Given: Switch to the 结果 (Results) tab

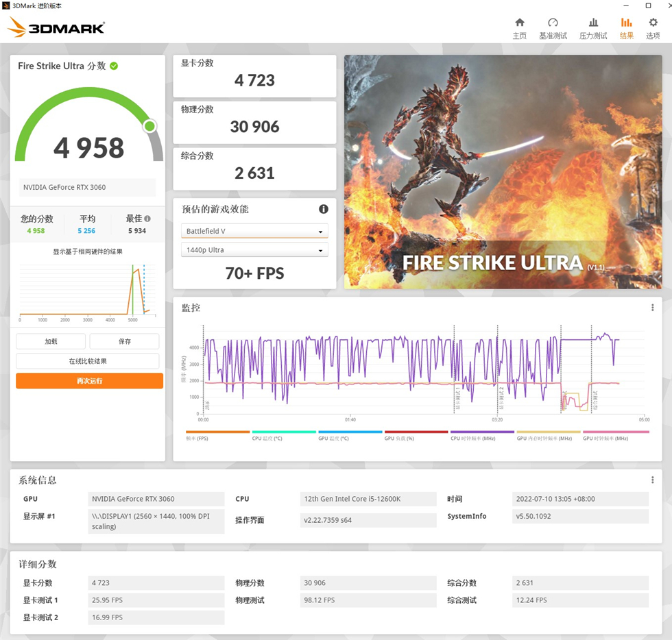Looking at the screenshot, I should [x=626, y=26].
